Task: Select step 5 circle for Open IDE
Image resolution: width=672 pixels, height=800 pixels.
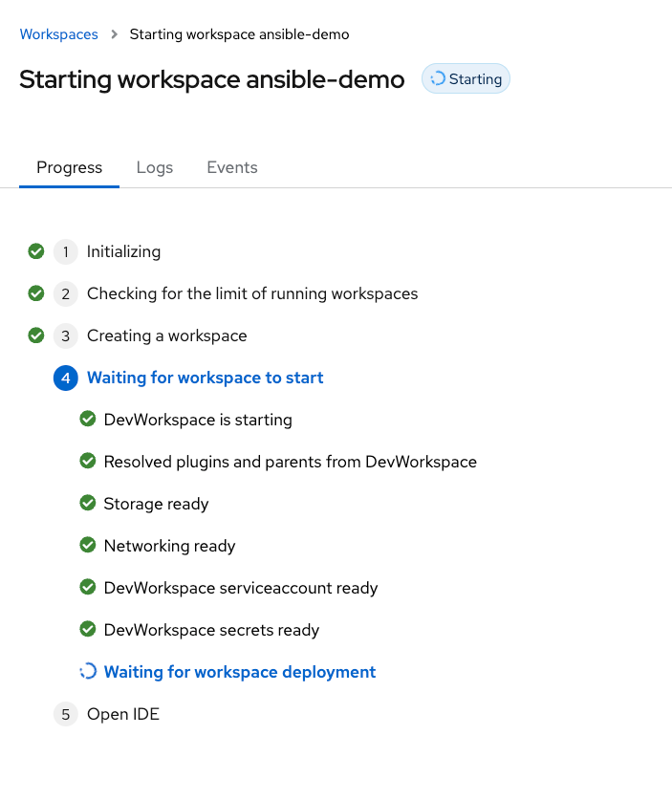Action: tap(65, 714)
